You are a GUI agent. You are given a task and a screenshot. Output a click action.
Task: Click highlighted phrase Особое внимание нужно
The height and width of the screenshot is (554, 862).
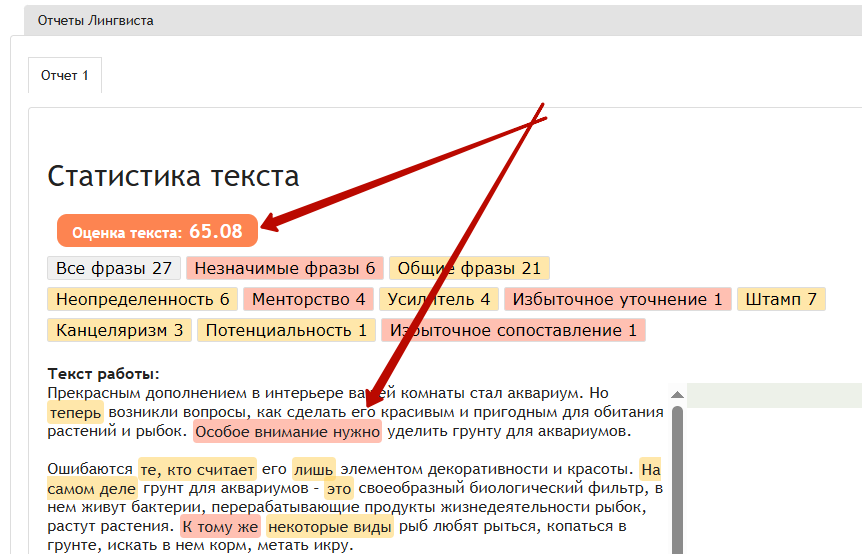click(x=288, y=432)
